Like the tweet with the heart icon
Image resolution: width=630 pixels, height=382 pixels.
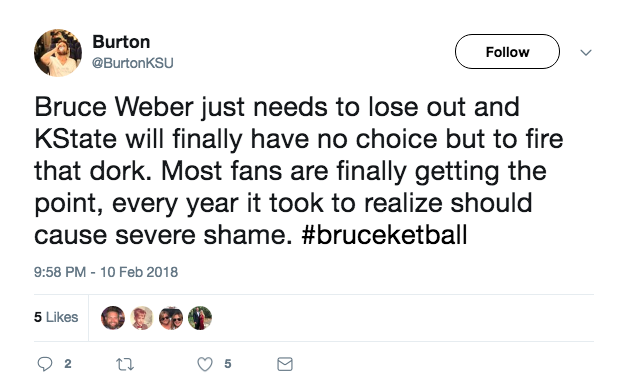(x=205, y=364)
